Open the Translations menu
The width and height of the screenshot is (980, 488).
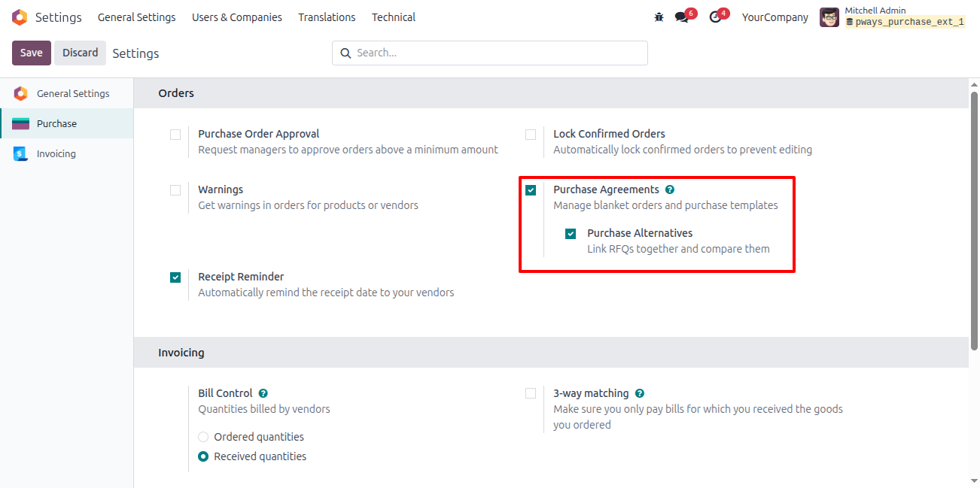coord(327,17)
